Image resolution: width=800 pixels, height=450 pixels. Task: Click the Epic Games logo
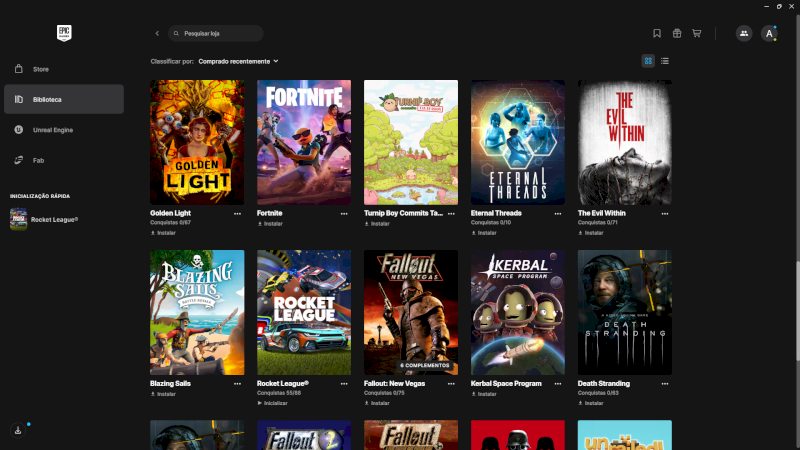point(64,33)
